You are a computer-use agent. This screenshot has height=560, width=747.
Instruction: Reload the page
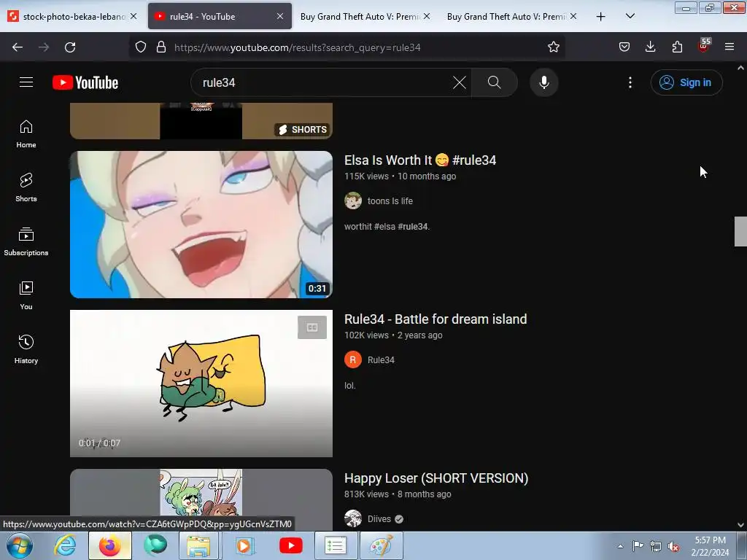[70, 47]
